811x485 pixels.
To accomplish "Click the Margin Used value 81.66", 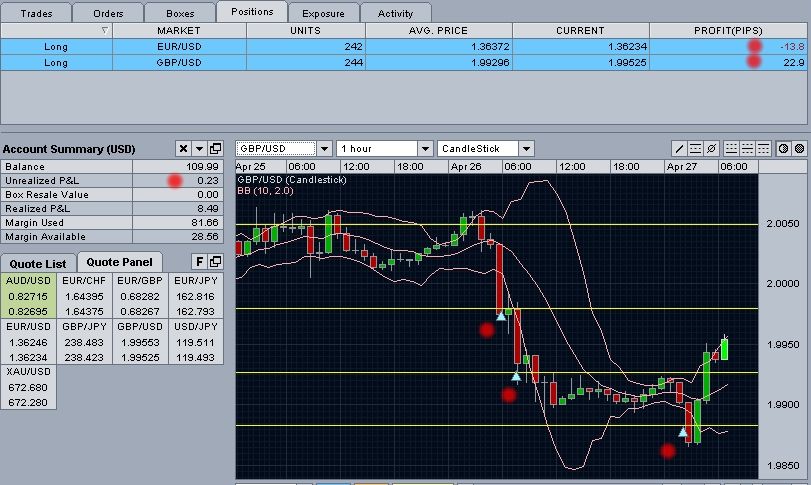I will 205,222.
